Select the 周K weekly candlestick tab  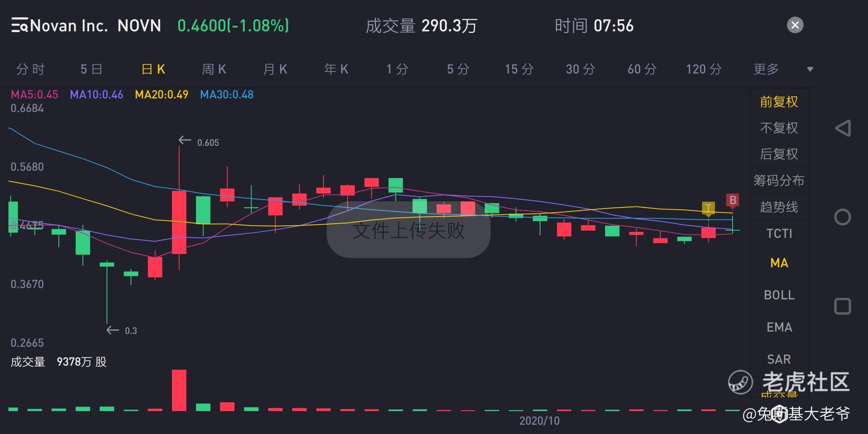pos(214,69)
